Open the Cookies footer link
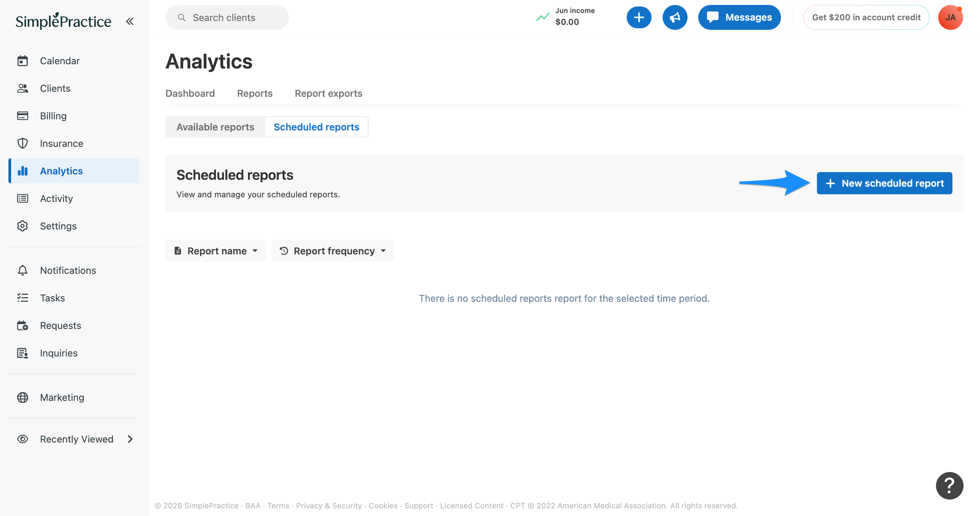The height and width of the screenshot is (516, 980). coord(383,506)
